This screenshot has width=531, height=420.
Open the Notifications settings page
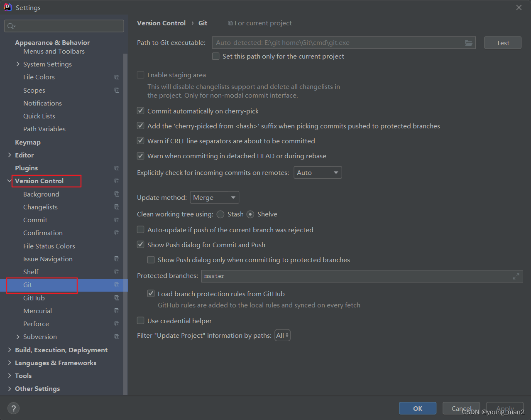pos(42,103)
